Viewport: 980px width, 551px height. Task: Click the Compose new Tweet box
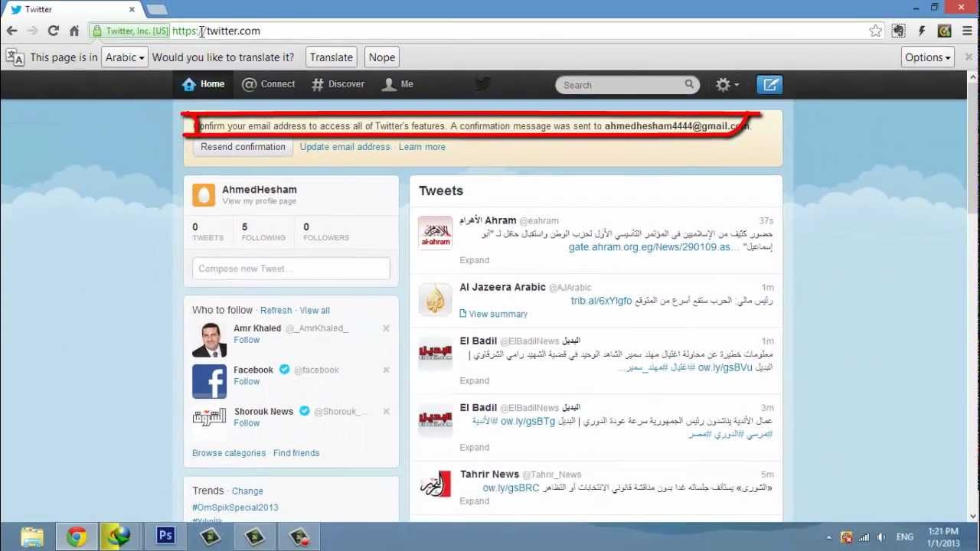click(291, 269)
